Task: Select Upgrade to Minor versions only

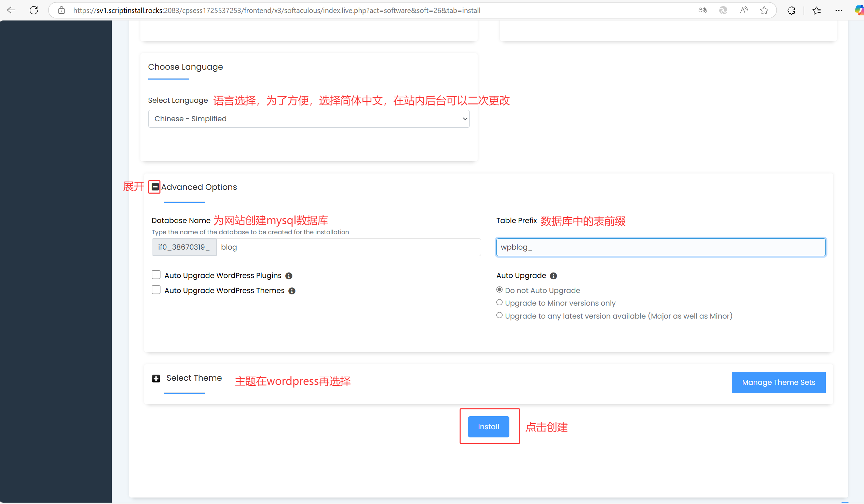Action: [x=499, y=303]
